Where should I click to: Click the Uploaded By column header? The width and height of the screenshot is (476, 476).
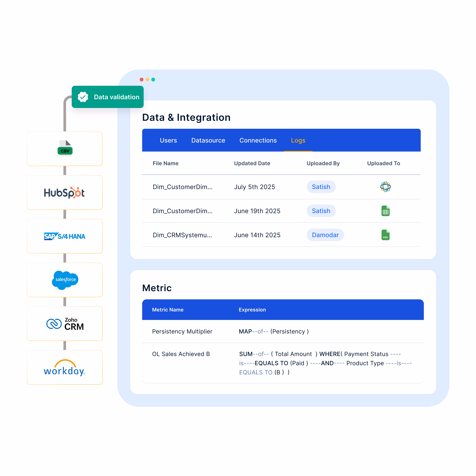323,163
